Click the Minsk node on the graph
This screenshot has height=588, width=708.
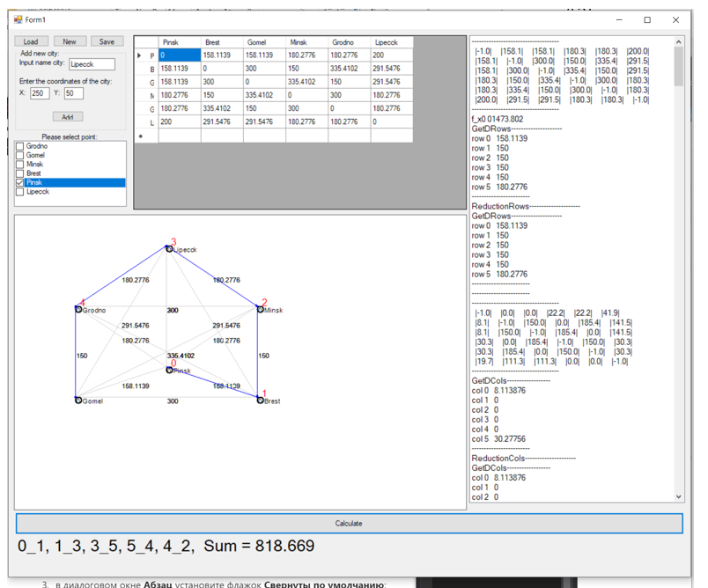tap(260, 309)
